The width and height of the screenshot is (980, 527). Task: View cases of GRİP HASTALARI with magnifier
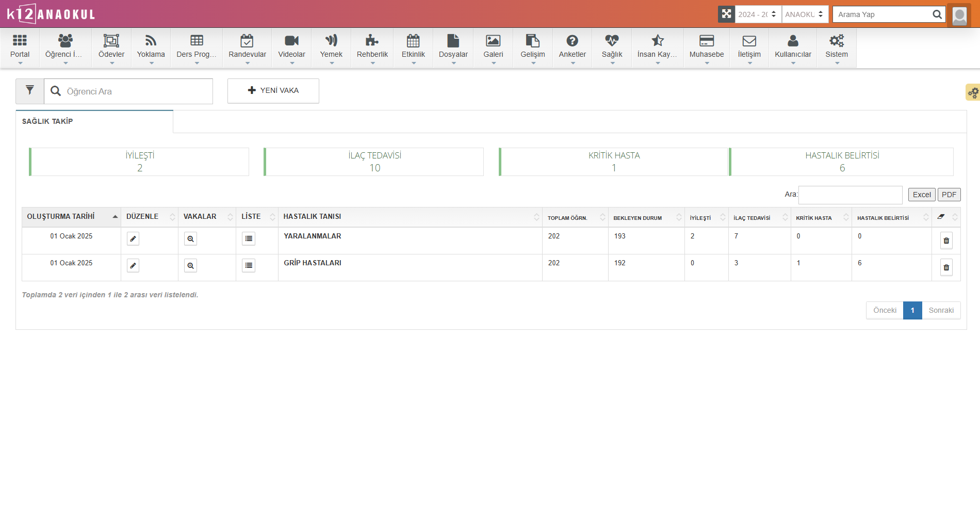190,265
